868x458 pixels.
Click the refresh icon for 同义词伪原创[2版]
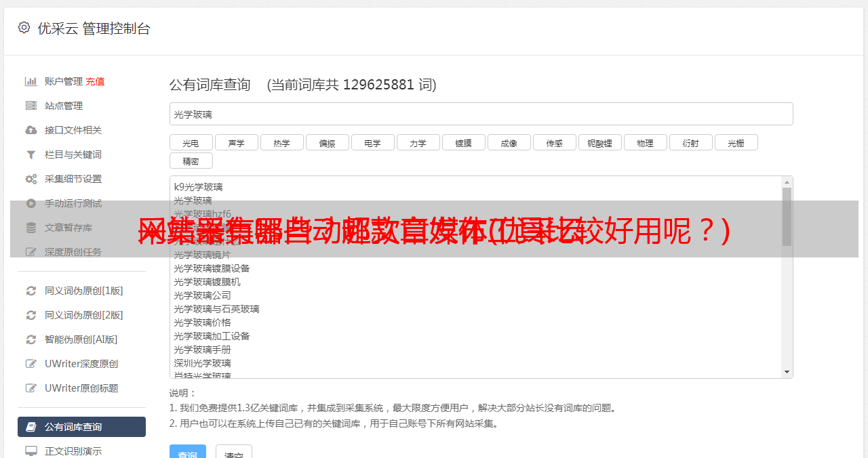point(31,315)
